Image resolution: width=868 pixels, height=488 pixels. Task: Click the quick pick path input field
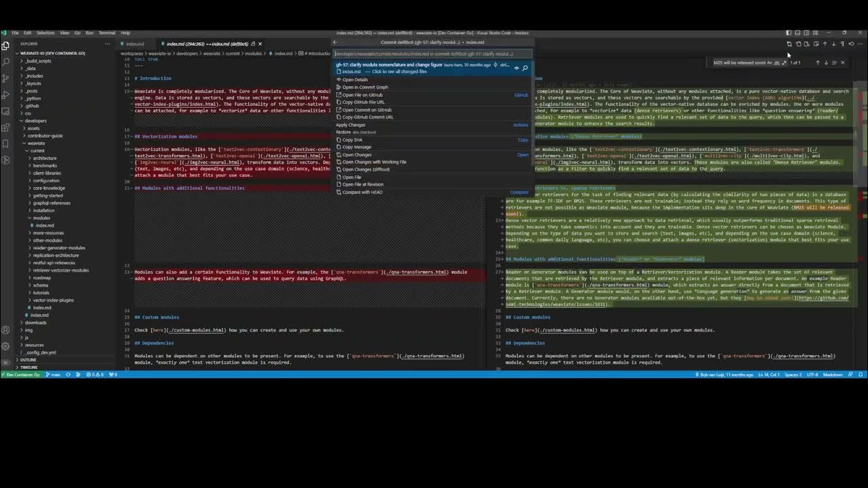click(x=432, y=54)
